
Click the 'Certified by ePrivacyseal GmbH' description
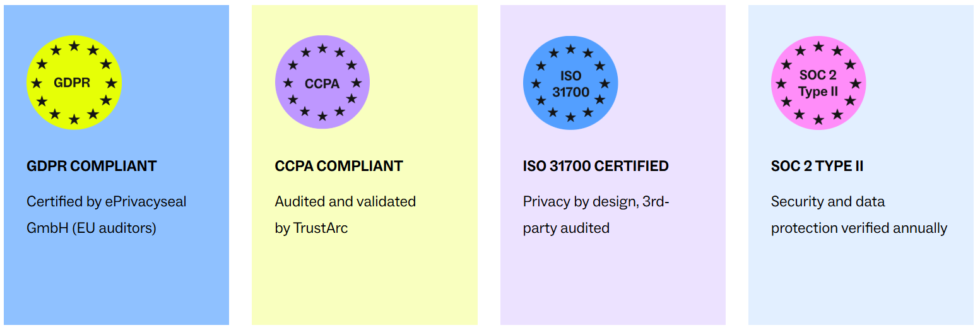[106, 215]
